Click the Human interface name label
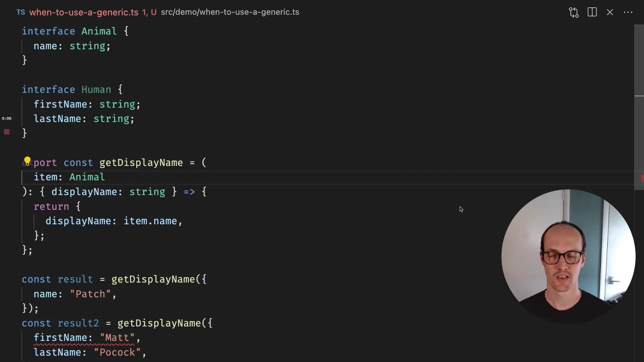Screen dimensions: 644x362 (x=96, y=89)
